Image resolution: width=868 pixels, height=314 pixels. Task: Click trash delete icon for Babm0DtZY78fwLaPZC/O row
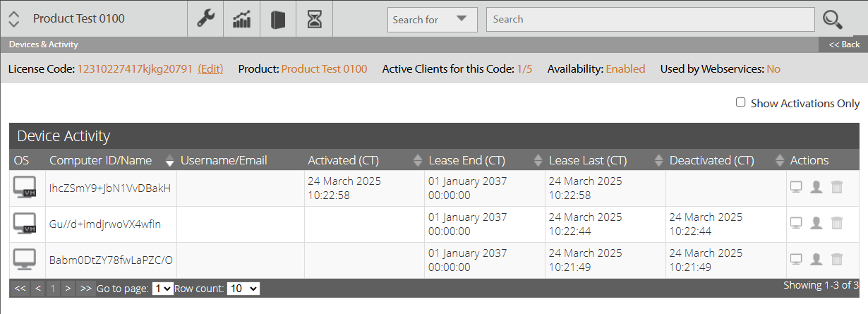pos(836,259)
